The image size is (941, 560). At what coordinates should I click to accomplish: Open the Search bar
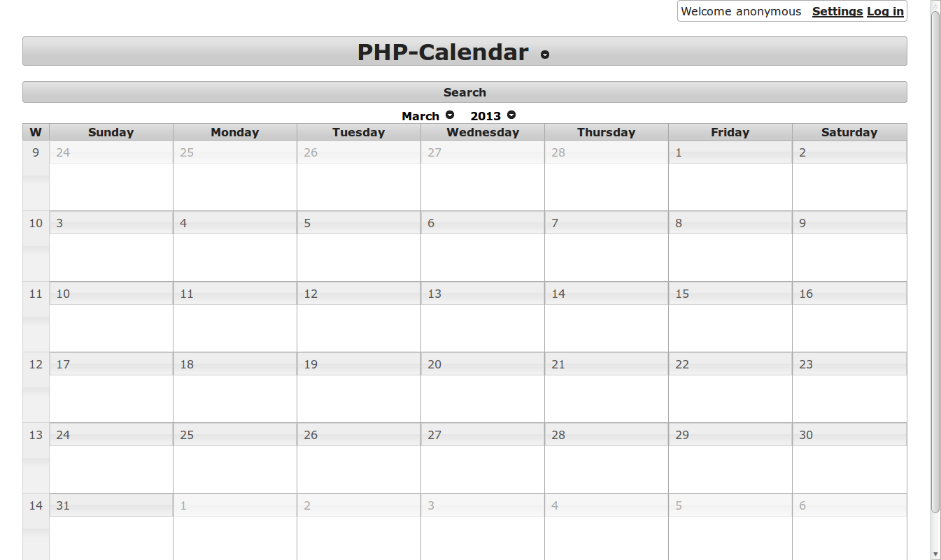464,92
